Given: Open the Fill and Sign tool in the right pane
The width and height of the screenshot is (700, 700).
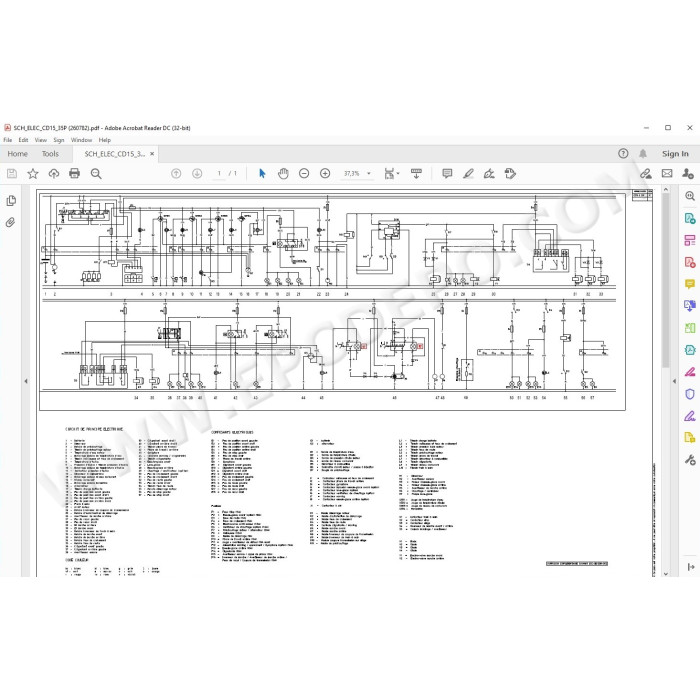Looking at the screenshot, I should 690,372.
